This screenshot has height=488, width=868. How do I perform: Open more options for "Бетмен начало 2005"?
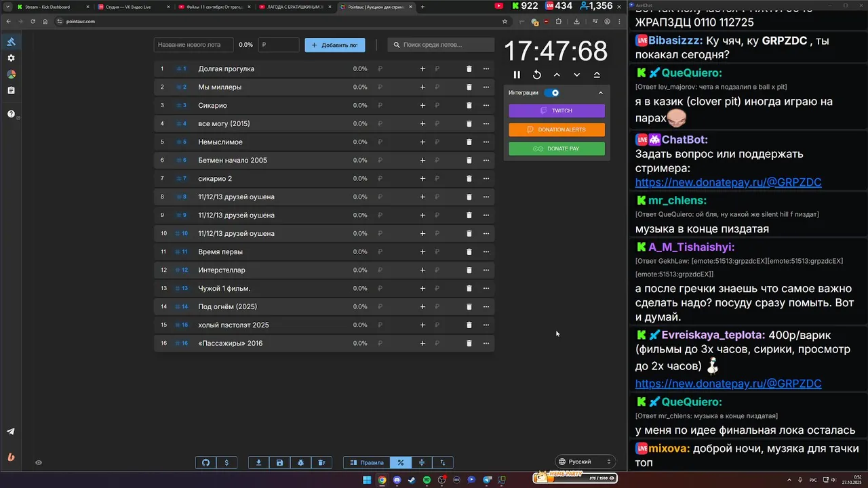pyautogui.click(x=486, y=160)
